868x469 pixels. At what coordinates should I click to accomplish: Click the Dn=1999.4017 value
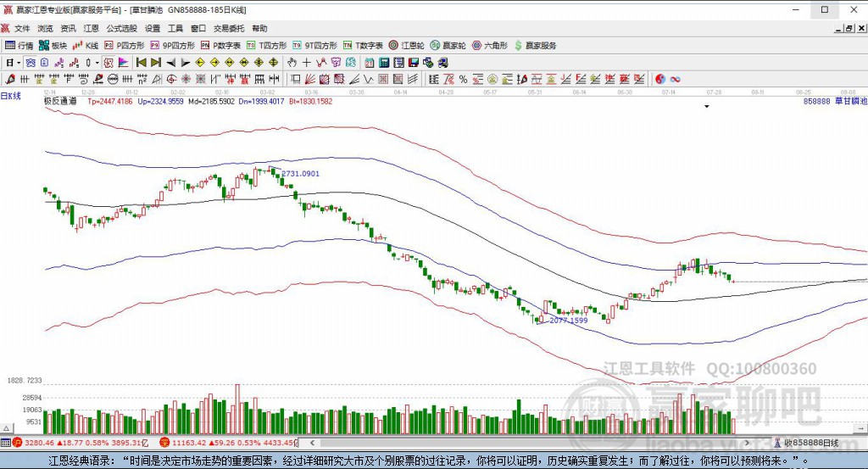(x=261, y=101)
